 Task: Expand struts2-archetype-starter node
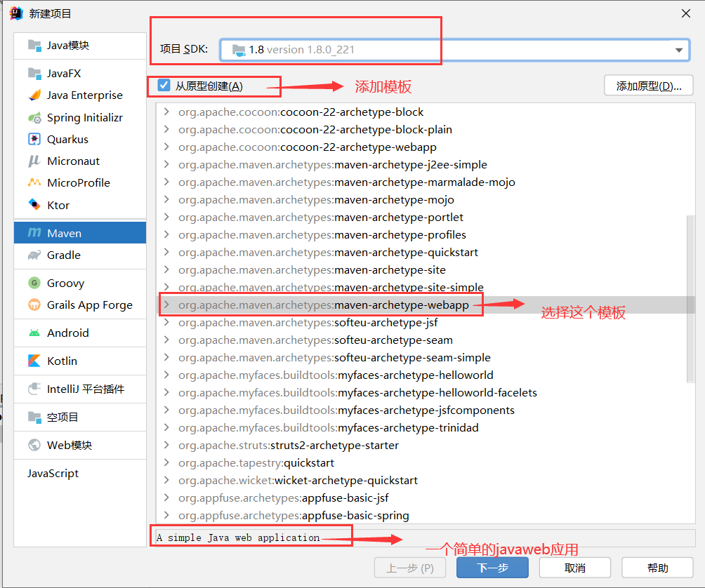point(167,445)
